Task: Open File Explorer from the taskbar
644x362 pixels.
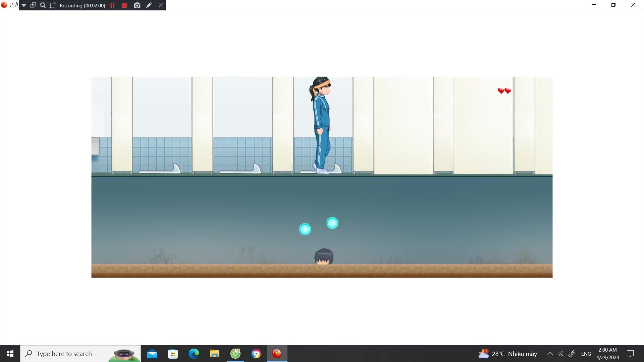Action: tap(214, 354)
